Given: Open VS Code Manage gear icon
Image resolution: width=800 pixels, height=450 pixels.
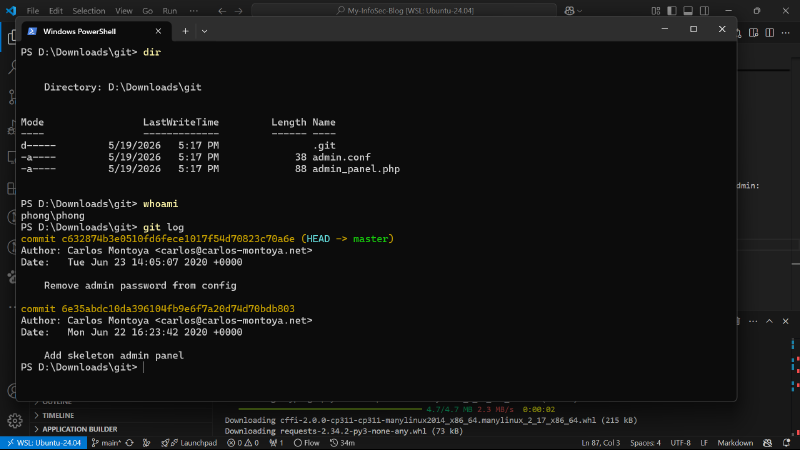Looking at the screenshot, I should click(x=14, y=420).
